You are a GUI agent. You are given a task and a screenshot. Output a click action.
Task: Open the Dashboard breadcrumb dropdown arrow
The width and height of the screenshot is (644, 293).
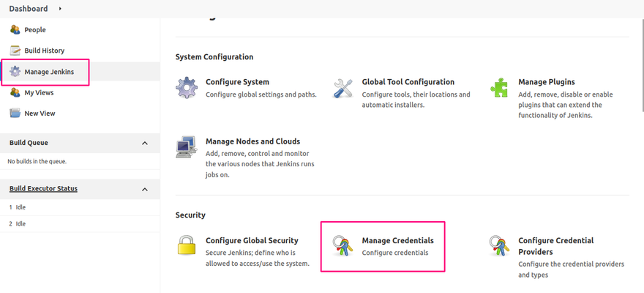coord(60,8)
